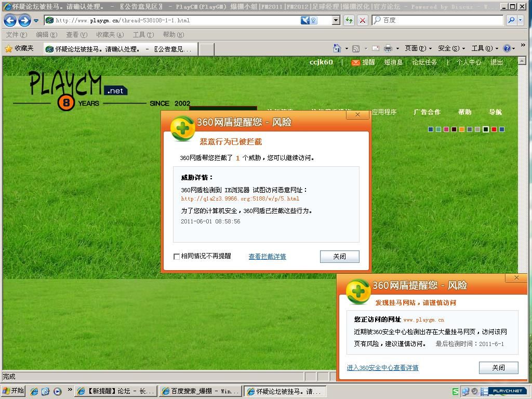
Task: Open the Home page icon in command bar
Action: 337,48
